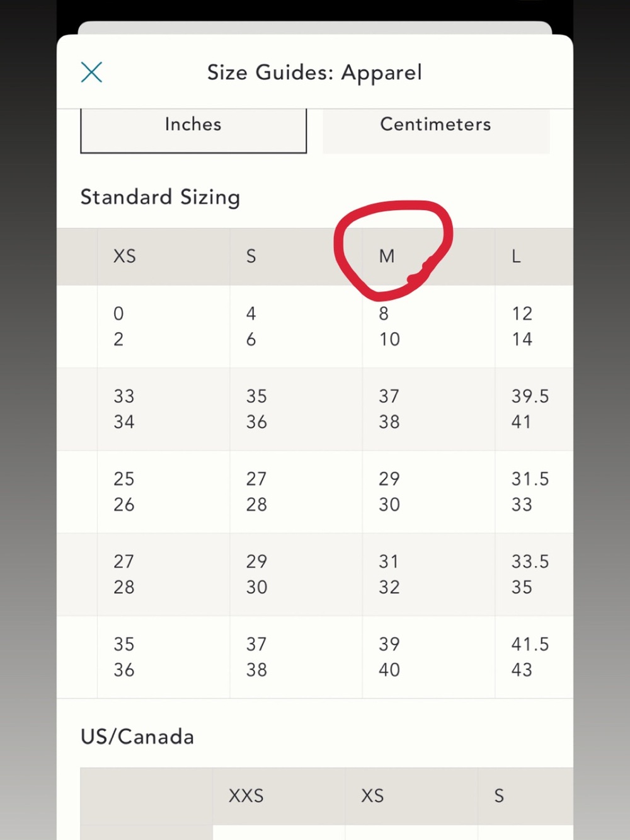
Task: Select the S column in Standard Sizing
Action: pyautogui.click(x=251, y=256)
